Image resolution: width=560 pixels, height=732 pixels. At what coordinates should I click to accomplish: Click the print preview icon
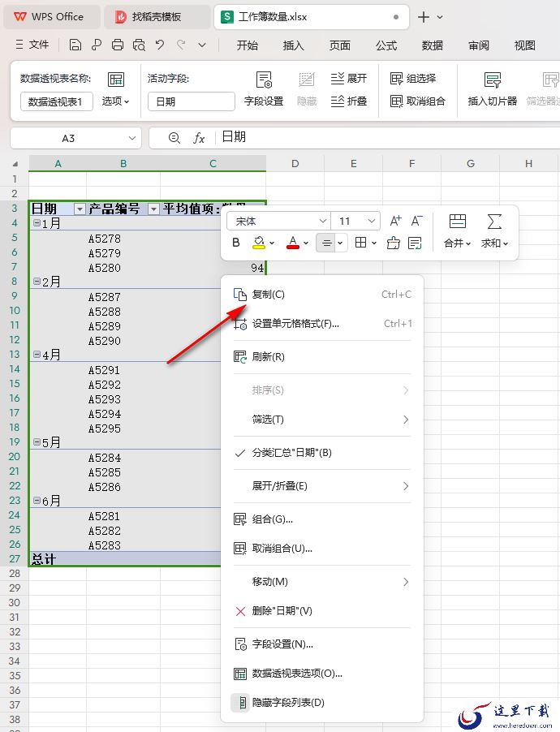(x=139, y=45)
